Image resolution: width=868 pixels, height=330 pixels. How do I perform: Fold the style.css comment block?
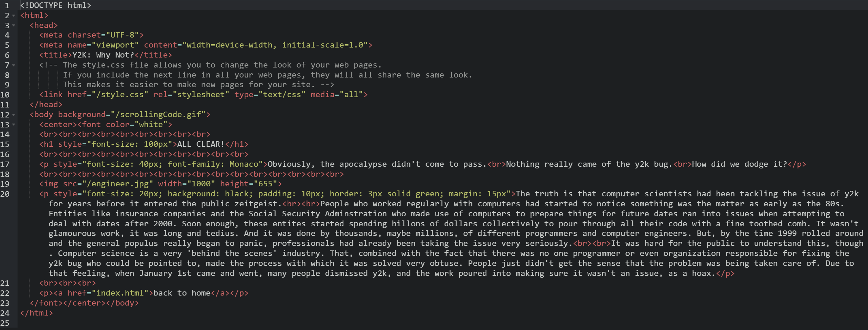[14, 65]
